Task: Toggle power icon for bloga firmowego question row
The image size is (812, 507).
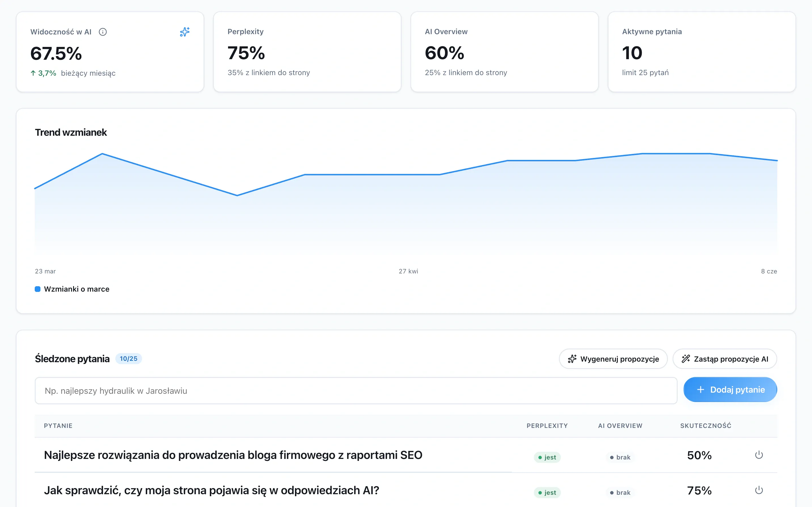Action: [x=759, y=455]
